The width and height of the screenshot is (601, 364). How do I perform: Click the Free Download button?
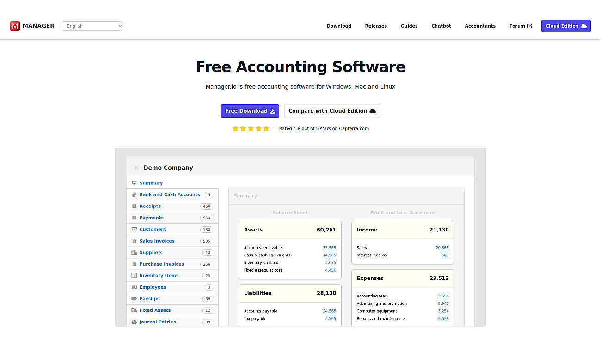(x=250, y=111)
